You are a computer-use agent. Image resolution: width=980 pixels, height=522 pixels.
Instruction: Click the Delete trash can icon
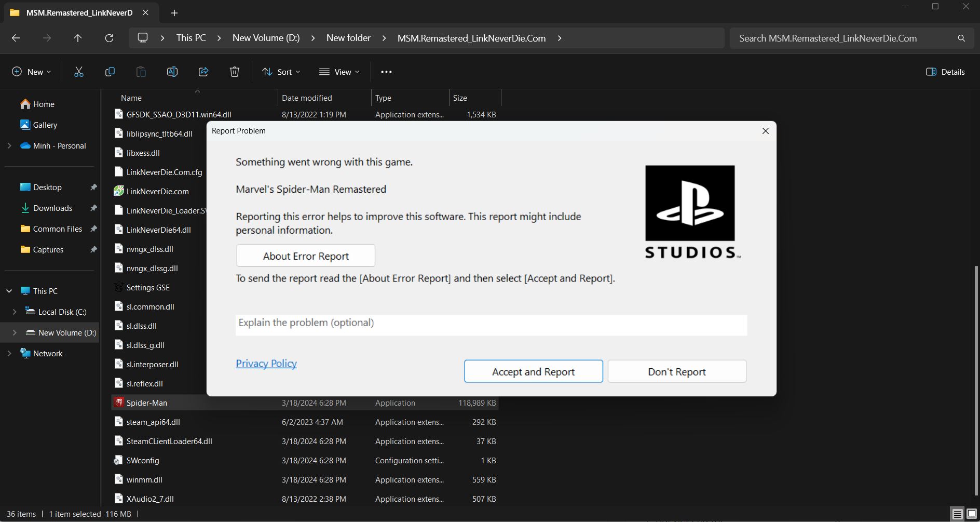[235, 72]
